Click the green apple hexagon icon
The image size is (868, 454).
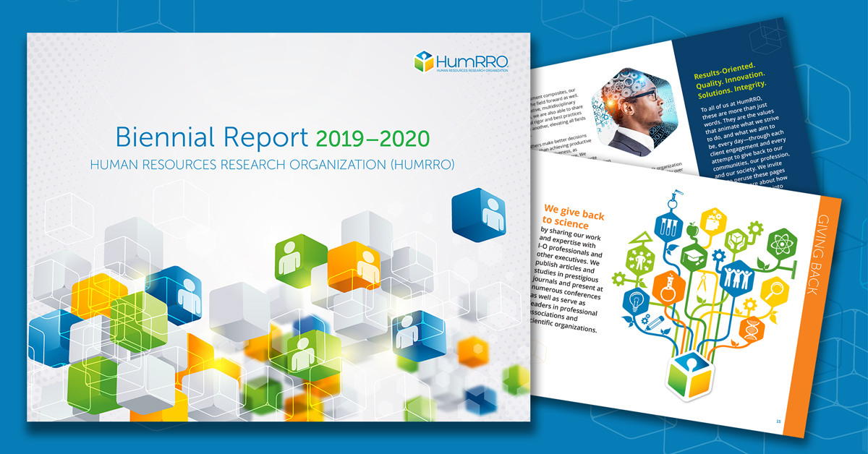pos(692,228)
